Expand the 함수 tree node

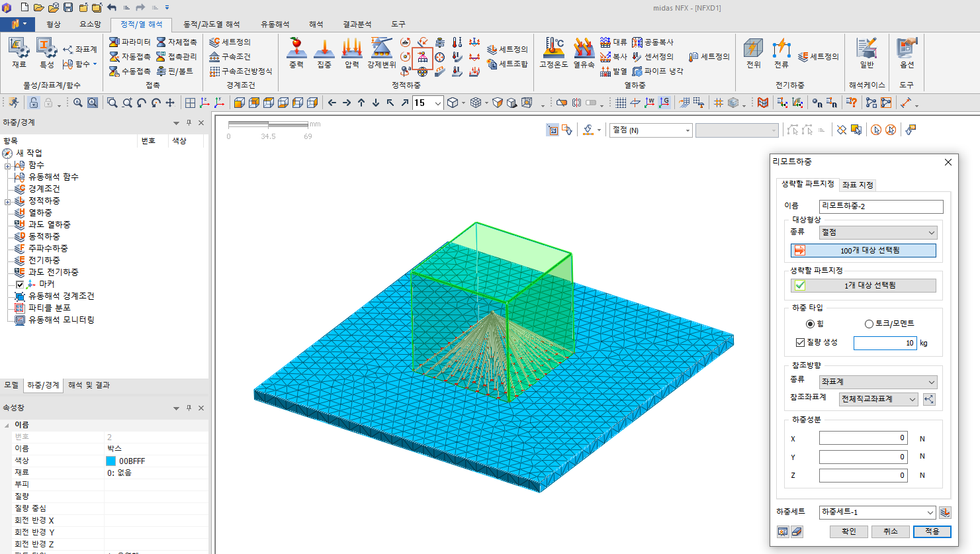[7, 165]
